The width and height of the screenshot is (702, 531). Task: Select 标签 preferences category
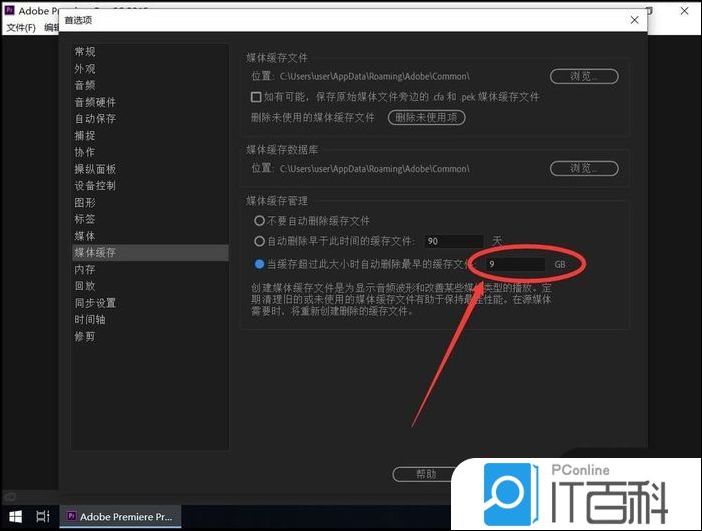pyautogui.click(x=85, y=219)
